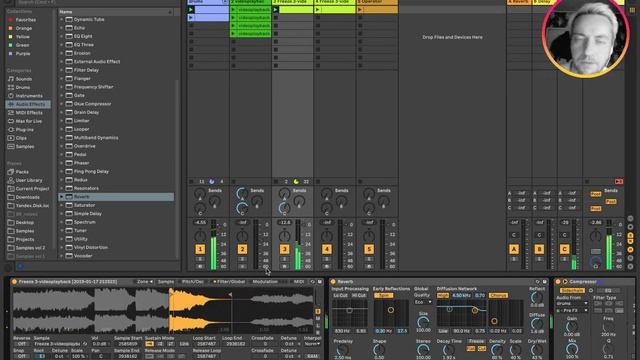Save the Reverb device preset
The width and height of the screenshot is (640, 360).
coord(544,282)
